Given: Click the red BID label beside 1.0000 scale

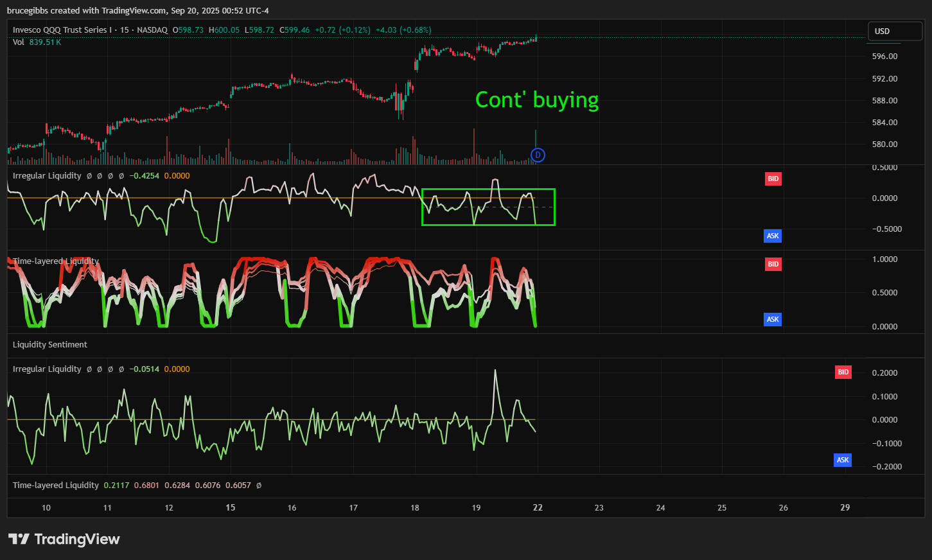Looking at the screenshot, I should point(773,264).
